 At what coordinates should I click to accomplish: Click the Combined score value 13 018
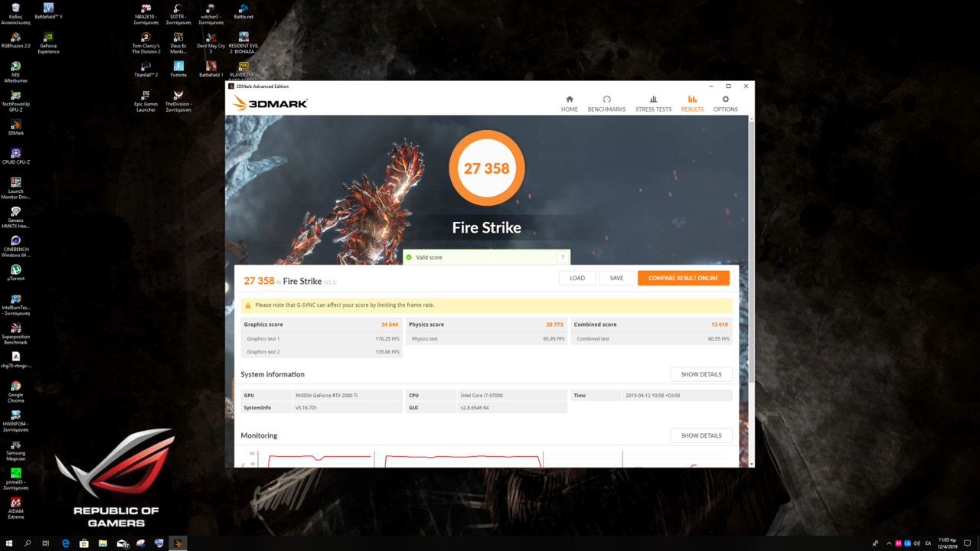click(x=719, y=324)
